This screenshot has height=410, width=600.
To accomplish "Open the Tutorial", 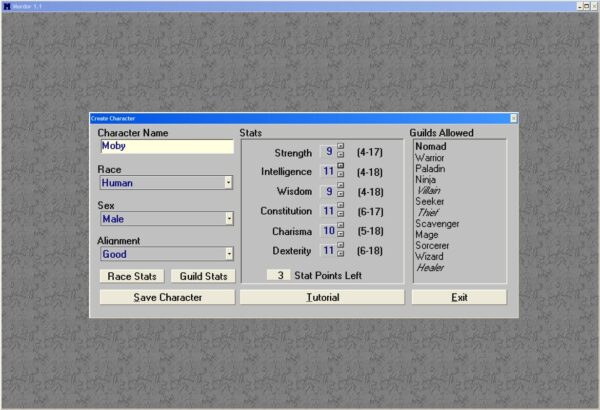I will [x=322, y=297].
